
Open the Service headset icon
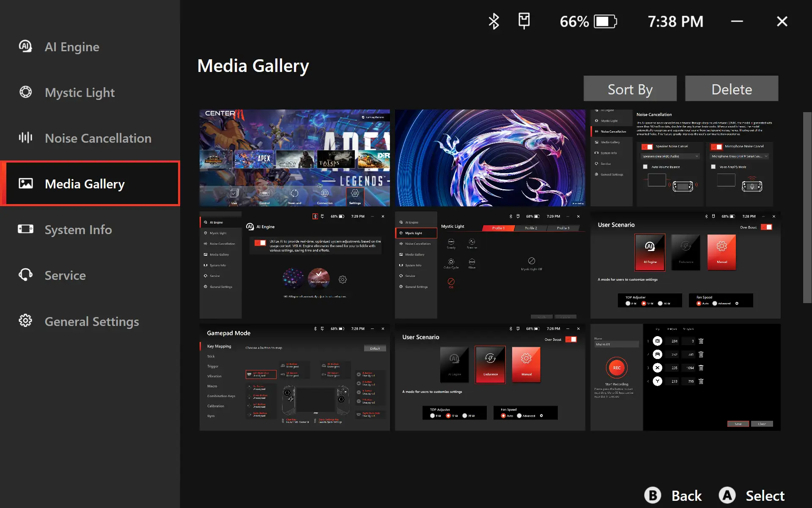click(25, 275)
